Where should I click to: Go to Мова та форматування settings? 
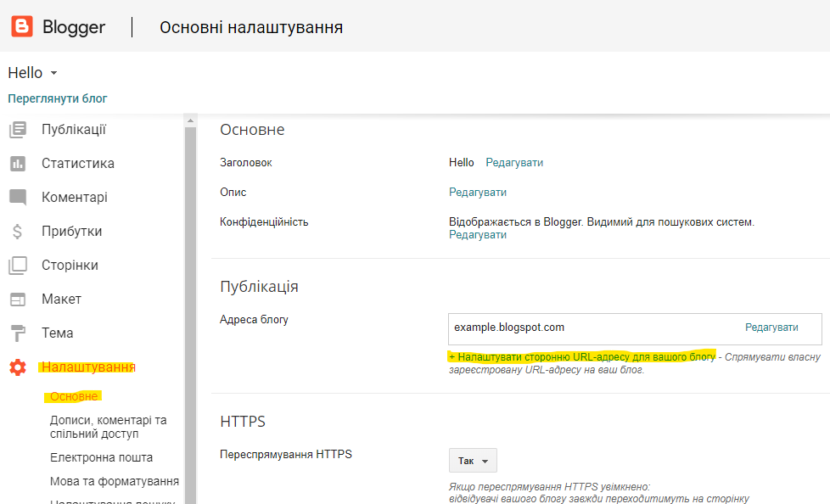tap(114, 481)
